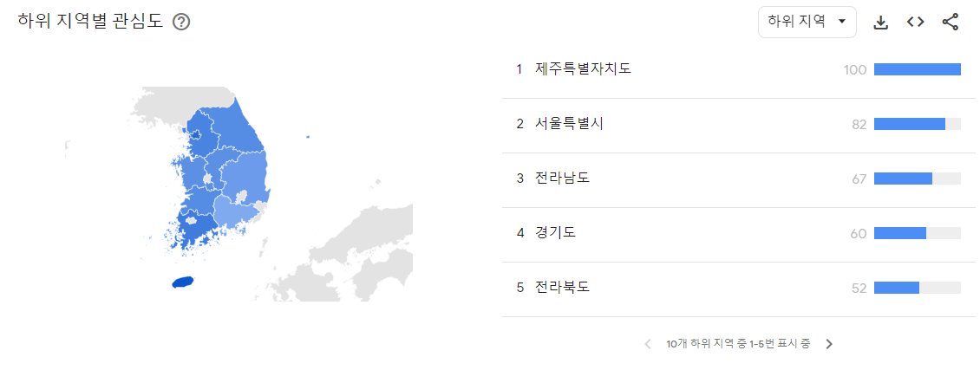The height and width of the screenshot is (370, 980).
Task: Click the share icon
Action: [x=950, y=23]
